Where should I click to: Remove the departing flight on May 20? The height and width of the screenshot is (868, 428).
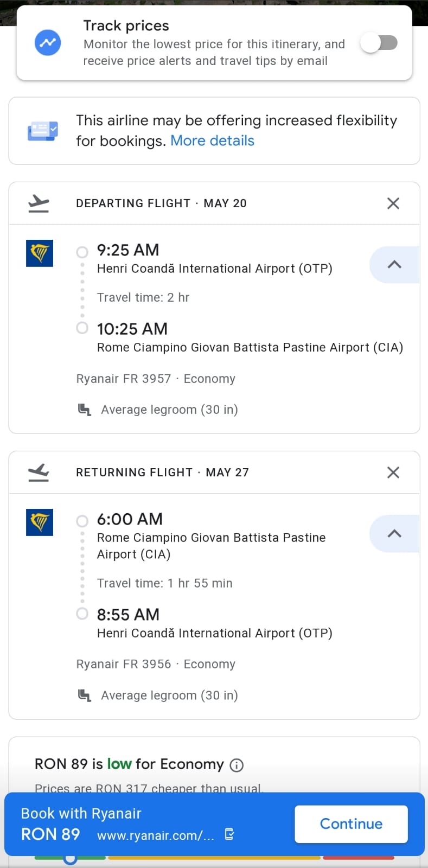393,203
